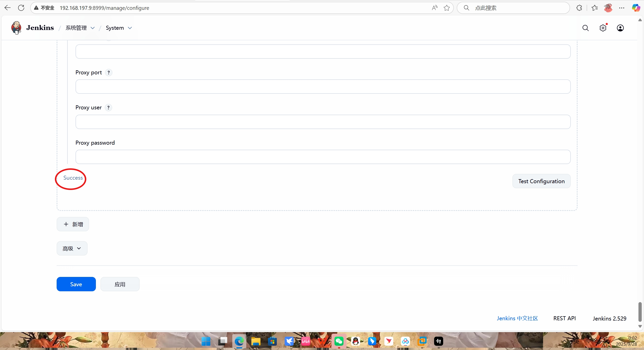Show help for Proxy port
644x350 pixels.
click(108, 73)
